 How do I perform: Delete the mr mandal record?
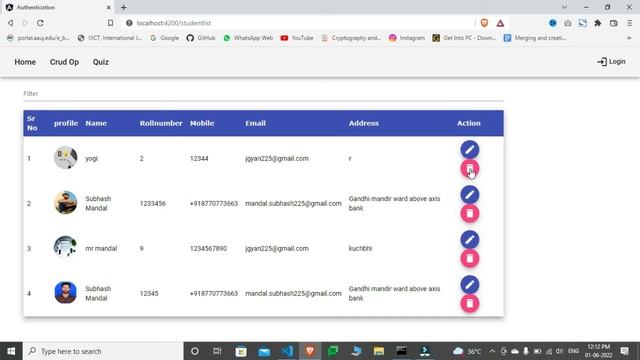point(469,258)
